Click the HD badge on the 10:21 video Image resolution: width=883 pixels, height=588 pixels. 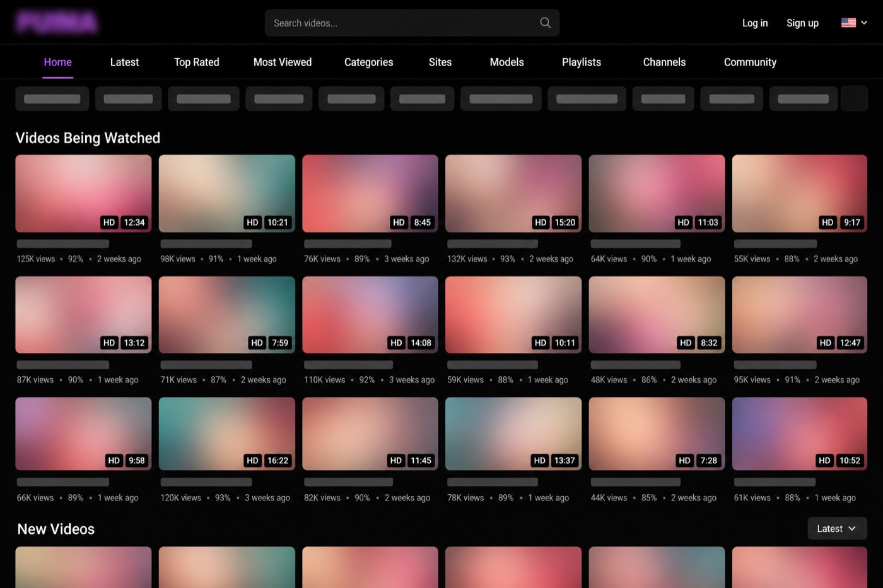[x=252, y=222]
